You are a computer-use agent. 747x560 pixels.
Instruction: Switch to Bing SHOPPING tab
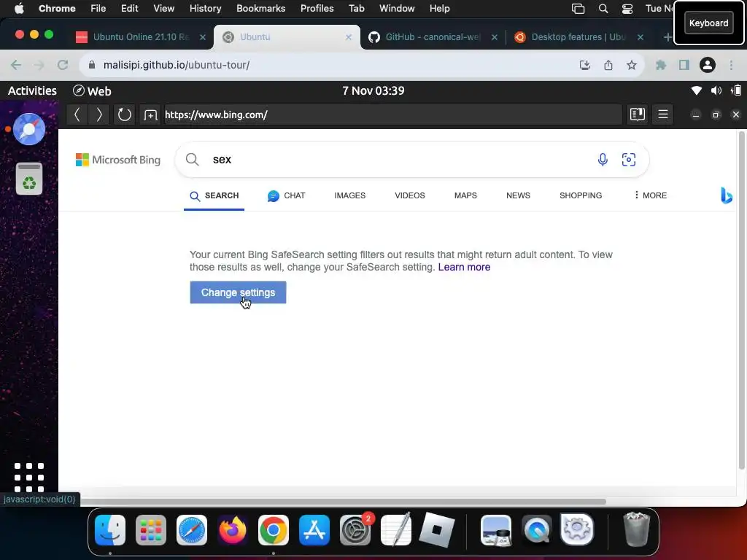point(580,195)
